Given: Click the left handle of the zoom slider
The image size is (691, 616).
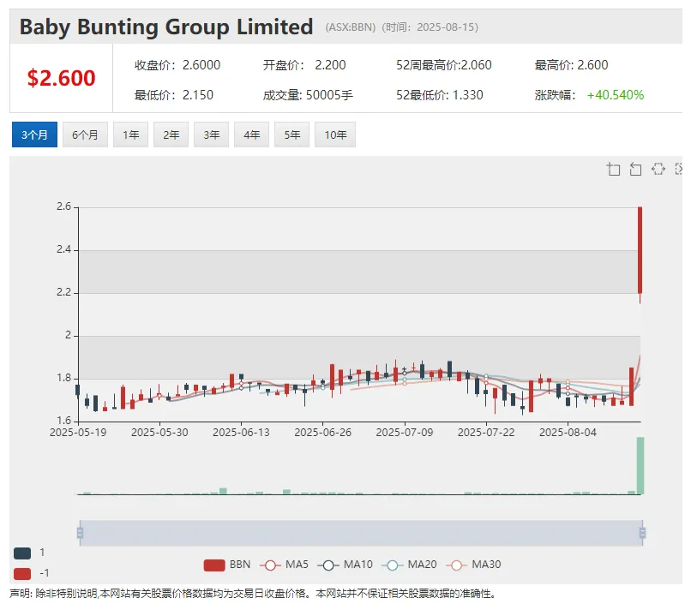Looking at the screenshot, I should coord(80,533).
